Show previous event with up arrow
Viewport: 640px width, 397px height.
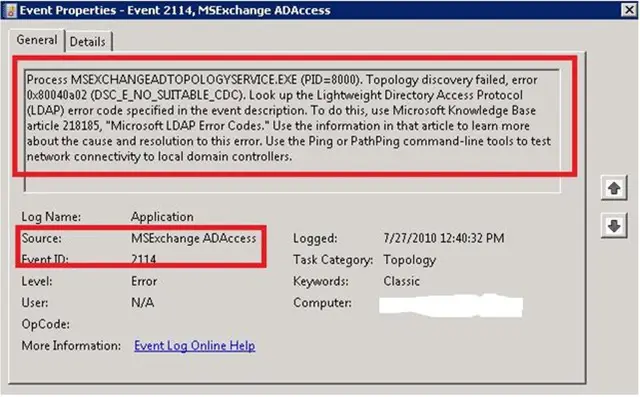pos(614,188)
